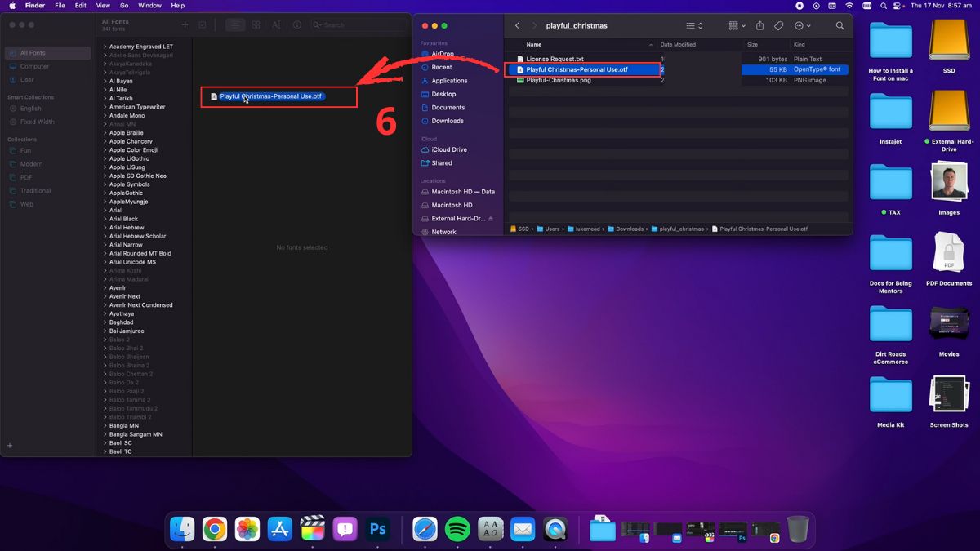Click the battery status icon in menu bar

click(x=867, y=5)
